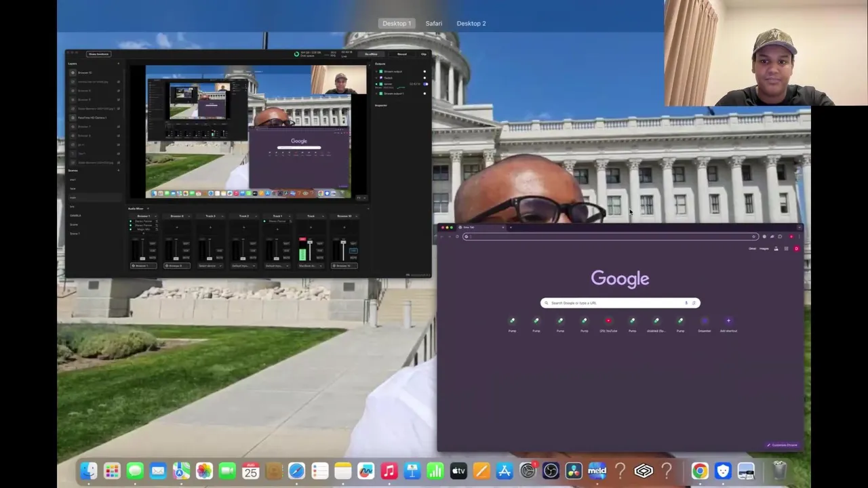Image resolution: width=868 pixels, height=488 pixels.
Task: Click the Record button in Meld
Action: pos(402,54)
